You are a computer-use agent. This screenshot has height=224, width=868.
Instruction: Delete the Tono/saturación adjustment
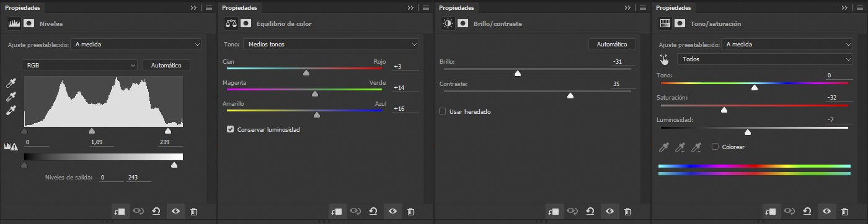coord(844,212)
